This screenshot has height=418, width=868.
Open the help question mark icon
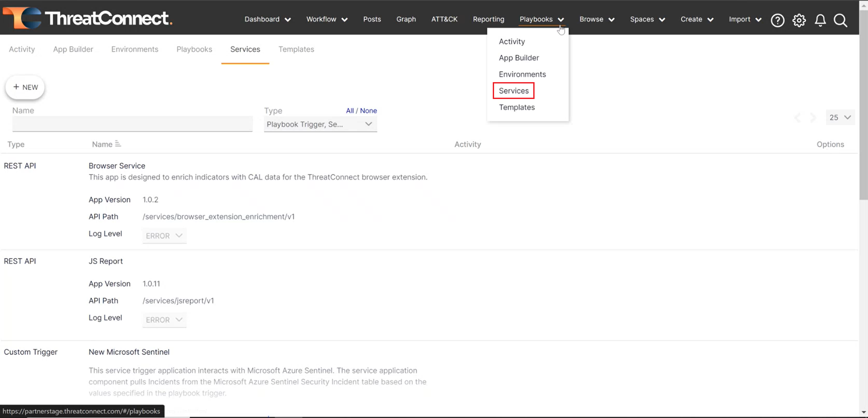pyautogui.click(x=777, y=20)
